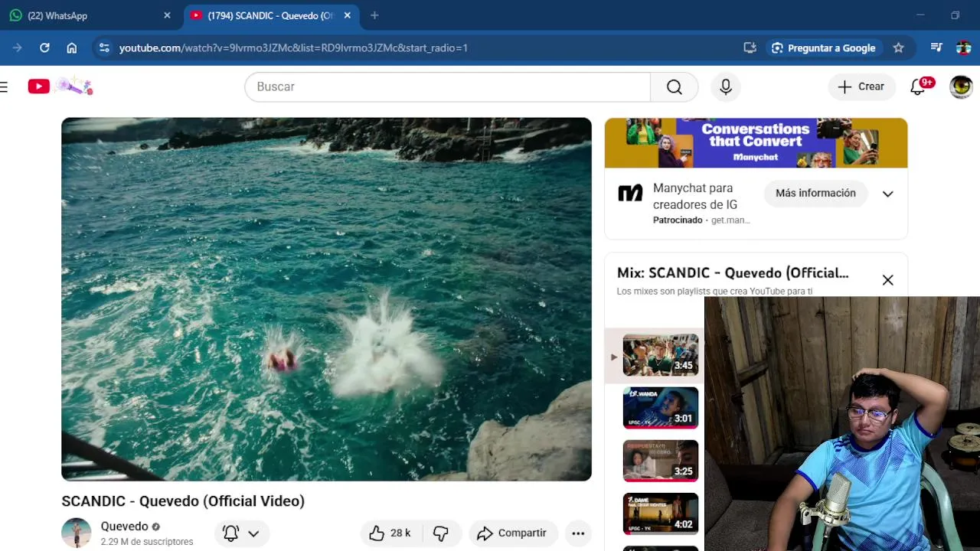
Task: Open the YouTube hamburger guide menu
Action: coord(5,86)
